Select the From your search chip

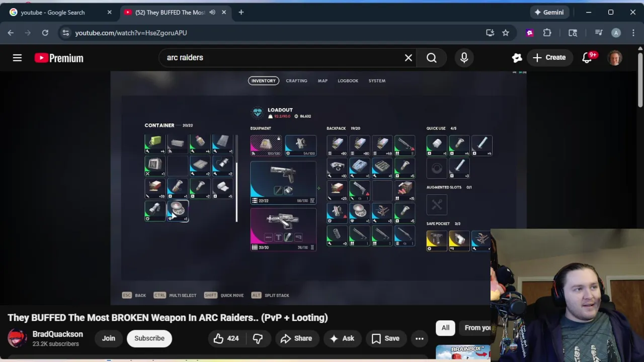(475, 328)
